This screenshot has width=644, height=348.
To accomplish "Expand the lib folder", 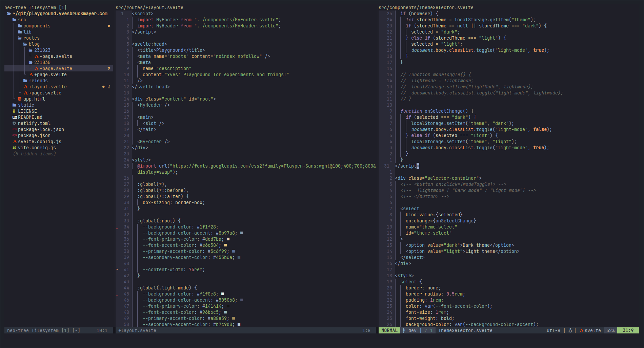I will [20, 32].
